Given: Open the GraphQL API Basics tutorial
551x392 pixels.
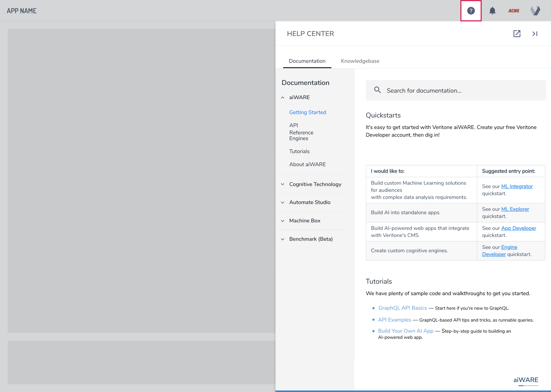Looking at the screenshot, I should click(403, 308).
